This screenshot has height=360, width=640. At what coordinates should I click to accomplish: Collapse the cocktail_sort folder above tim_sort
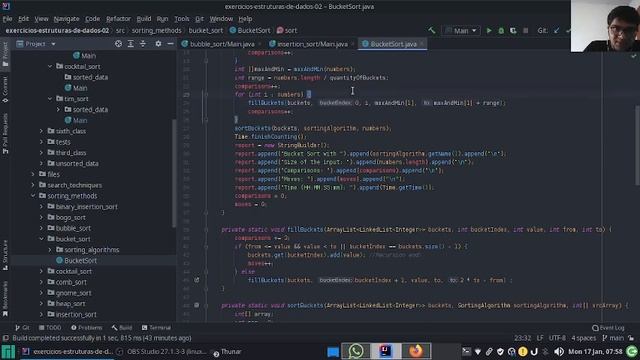pyautogui.click(x=50, y=66)
